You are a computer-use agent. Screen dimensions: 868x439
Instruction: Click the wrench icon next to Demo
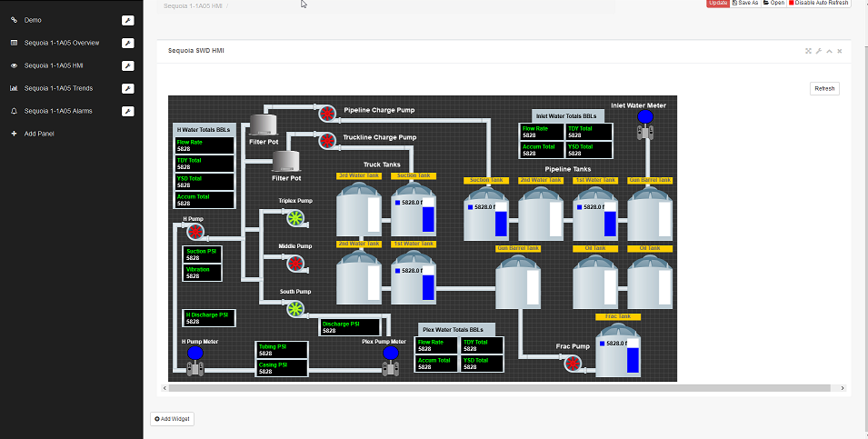(x=128, y=20)
